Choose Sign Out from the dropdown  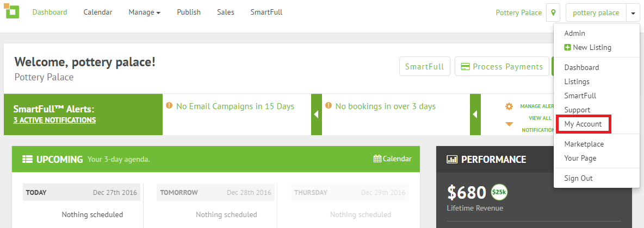point(578,179)
